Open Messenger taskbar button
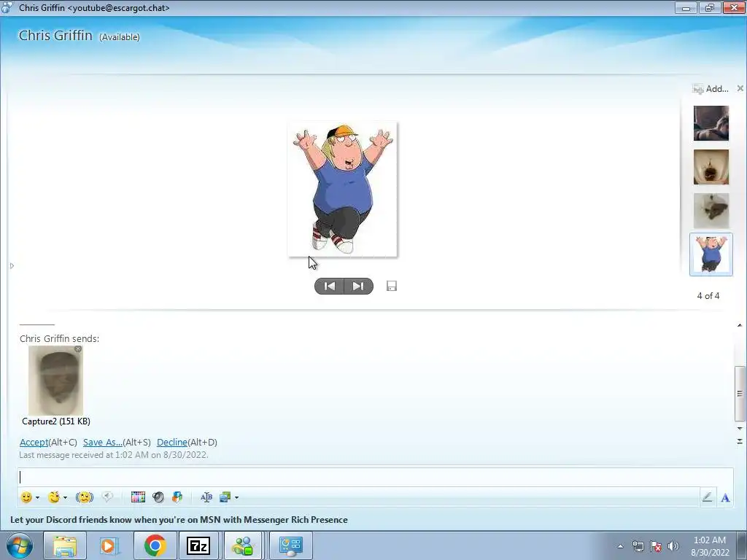 point(243,545)
